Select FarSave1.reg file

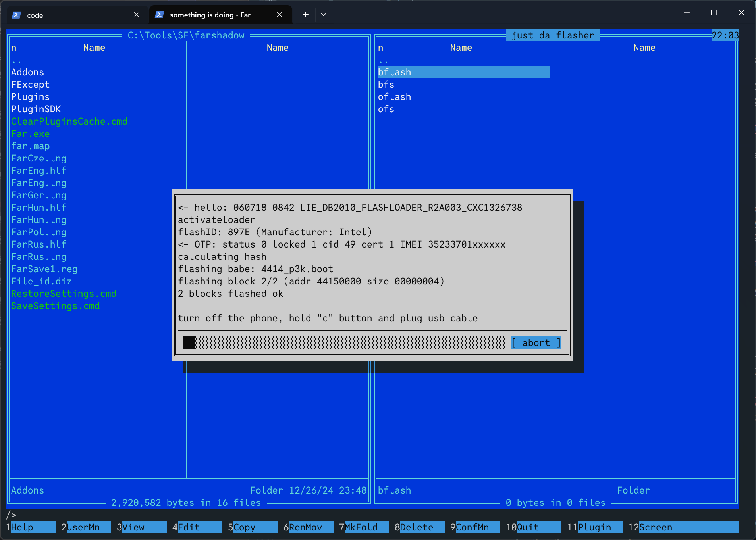coord(44,269)
